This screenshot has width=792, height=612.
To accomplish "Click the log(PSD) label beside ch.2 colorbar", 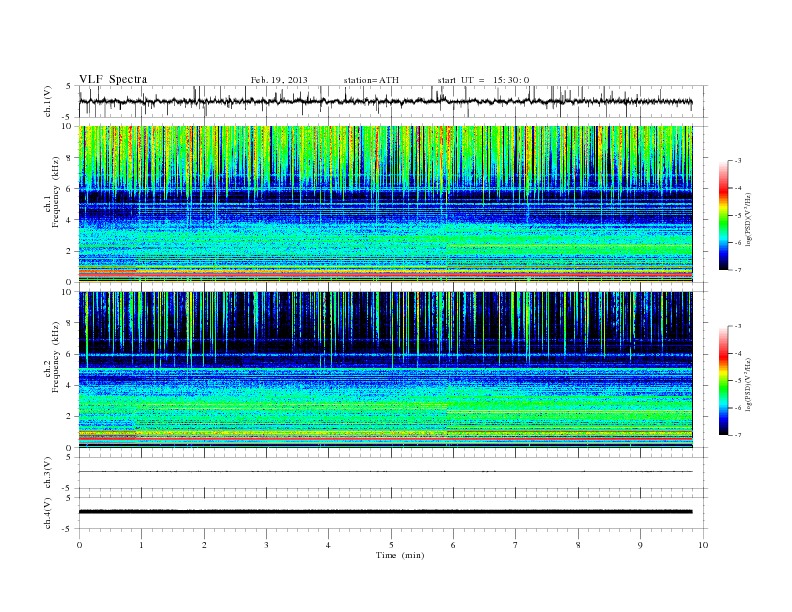I will coord(748,384).
